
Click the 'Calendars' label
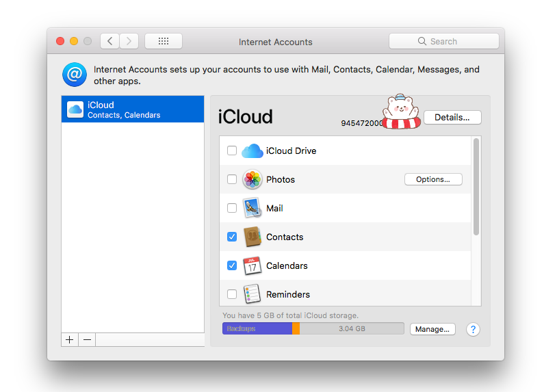(287, 265)
